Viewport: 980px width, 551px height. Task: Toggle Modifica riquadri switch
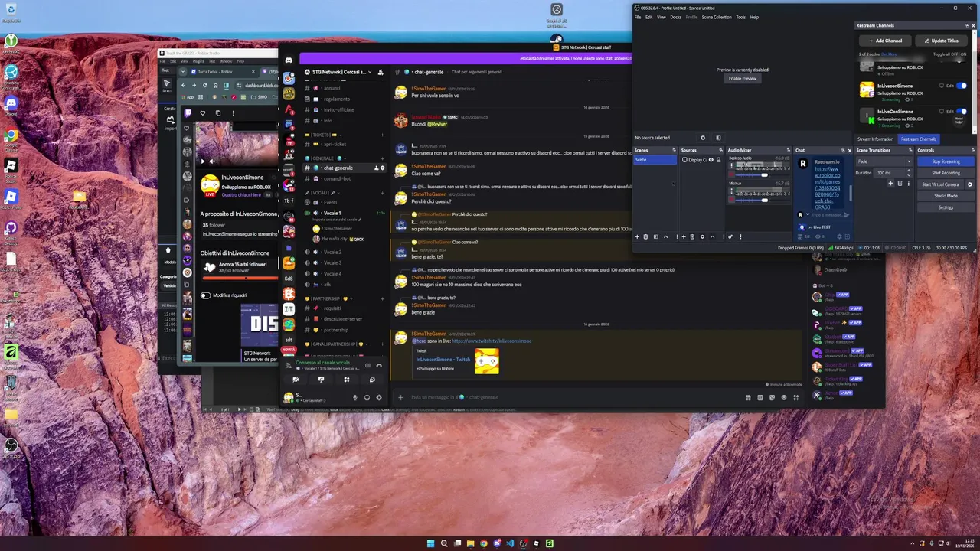coord(205,295)
